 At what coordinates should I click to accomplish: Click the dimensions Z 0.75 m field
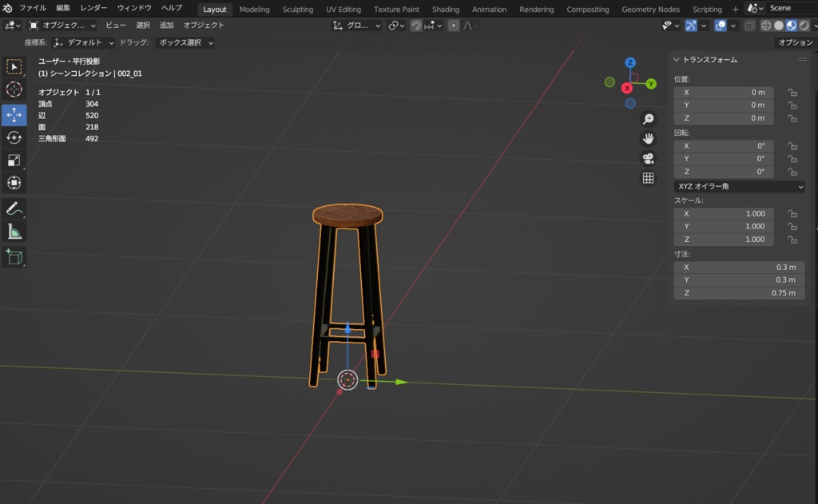point(739,293)
